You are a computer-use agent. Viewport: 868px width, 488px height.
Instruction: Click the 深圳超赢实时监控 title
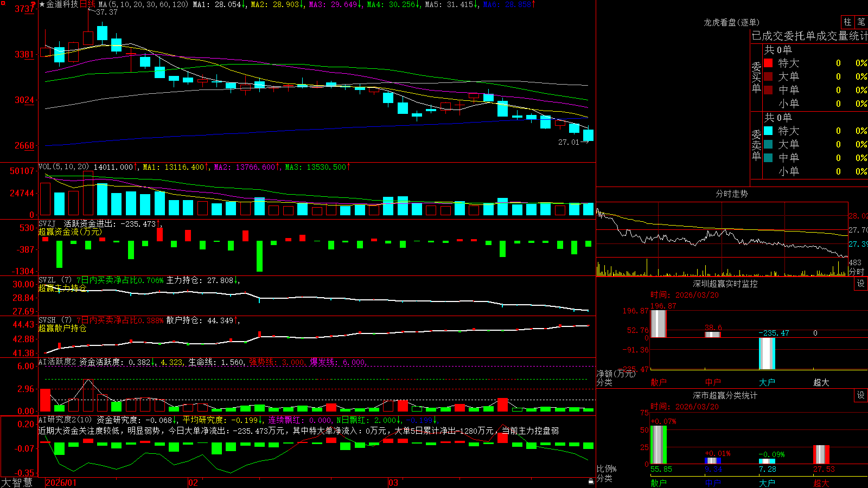725,284
